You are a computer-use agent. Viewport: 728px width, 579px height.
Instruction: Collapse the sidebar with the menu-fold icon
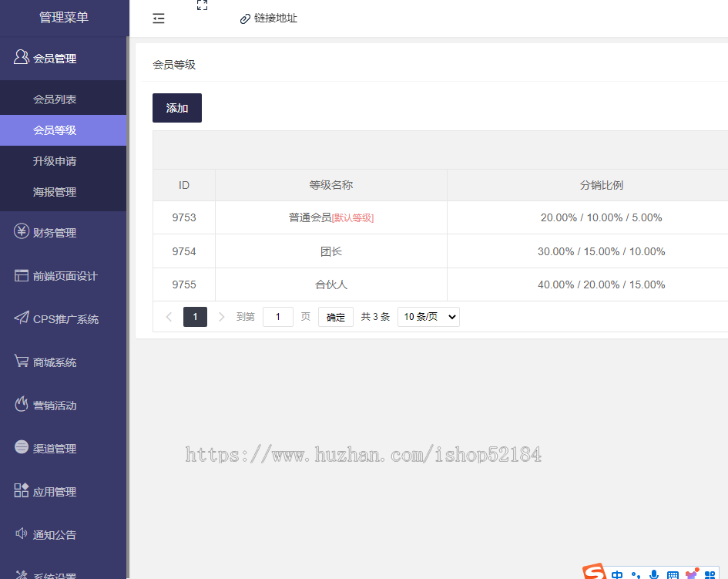pyautogui.click(x=159, y=19)
